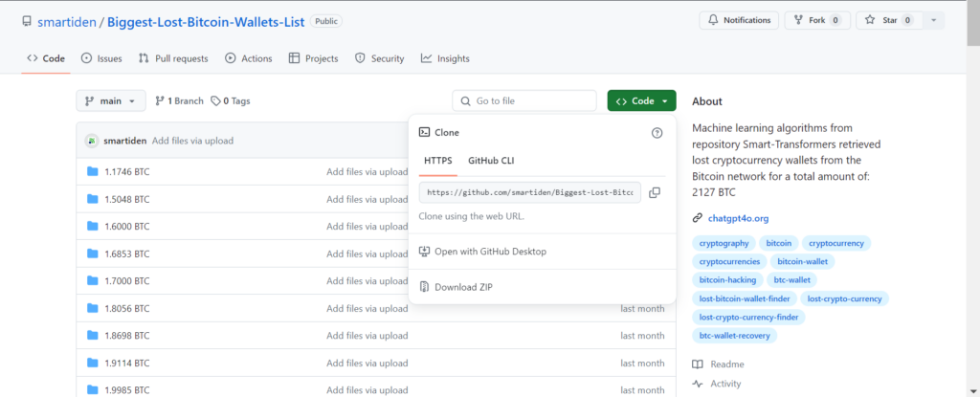Click smartiden avatar in commit row
This screenshot has width=980, height=397.
92,141
